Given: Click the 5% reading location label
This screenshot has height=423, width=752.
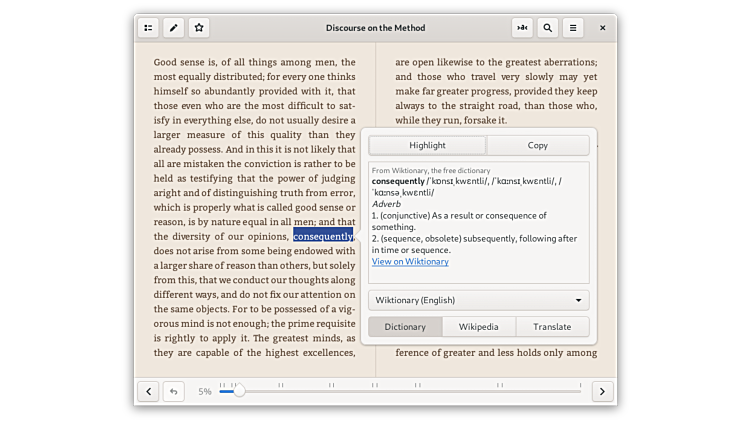Looking at the screenshot, I should point(204,392).
